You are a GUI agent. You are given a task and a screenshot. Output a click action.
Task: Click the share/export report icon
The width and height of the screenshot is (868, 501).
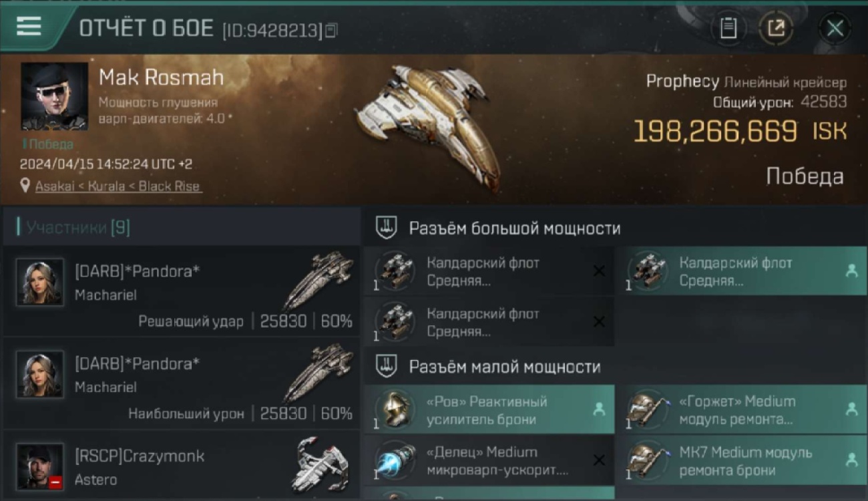[x=776, y=28]
